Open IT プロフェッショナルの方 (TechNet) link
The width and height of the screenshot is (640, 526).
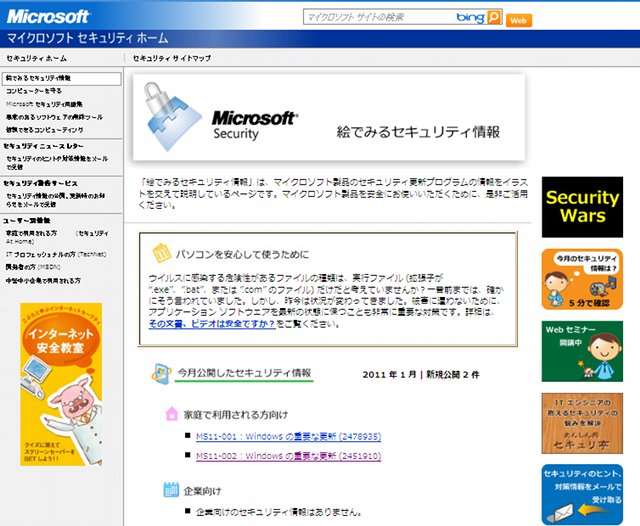[56, 254]
